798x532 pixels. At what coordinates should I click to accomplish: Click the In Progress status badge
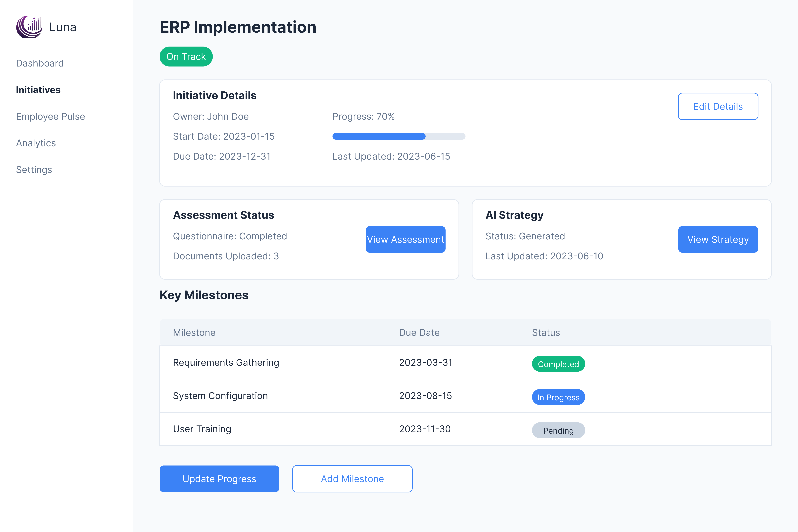click(x=558, y=397)
